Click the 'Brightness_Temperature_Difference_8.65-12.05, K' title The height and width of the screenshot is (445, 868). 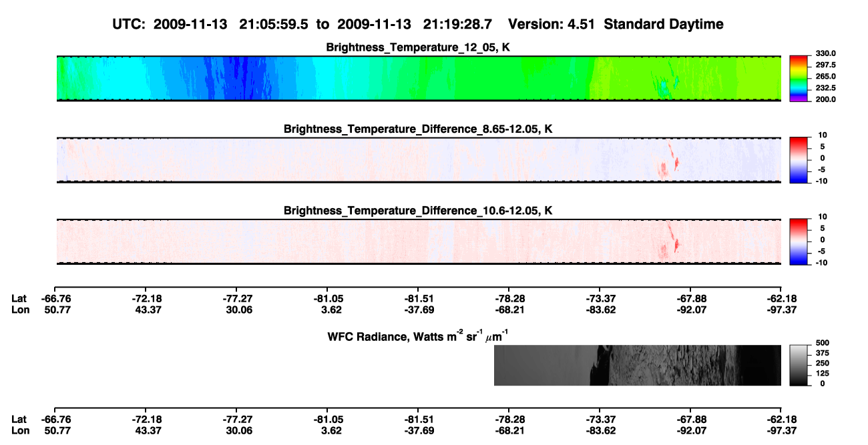(418, 129)
